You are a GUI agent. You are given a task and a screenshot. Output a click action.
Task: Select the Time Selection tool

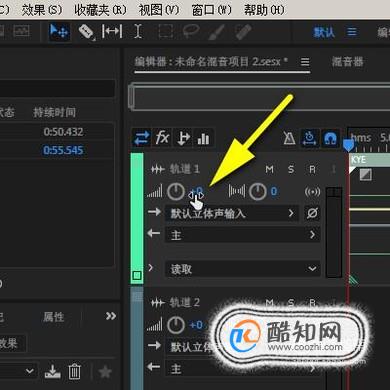[138, 32]
